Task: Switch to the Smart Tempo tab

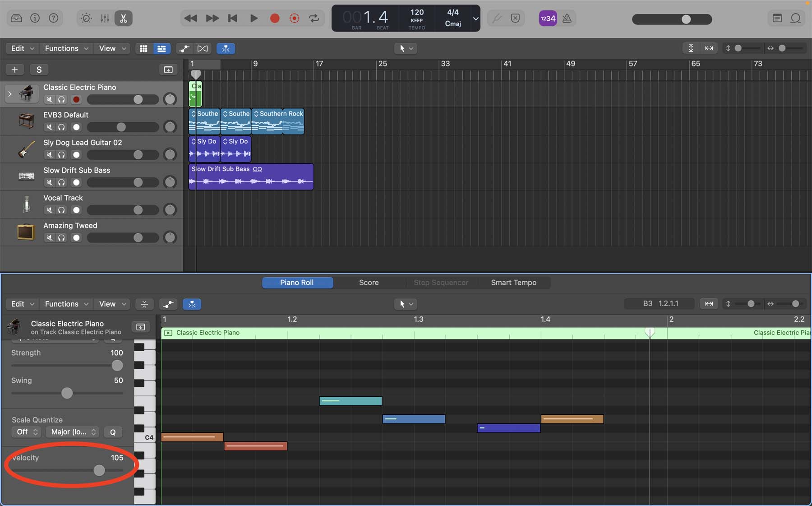Action: (513, 283)
